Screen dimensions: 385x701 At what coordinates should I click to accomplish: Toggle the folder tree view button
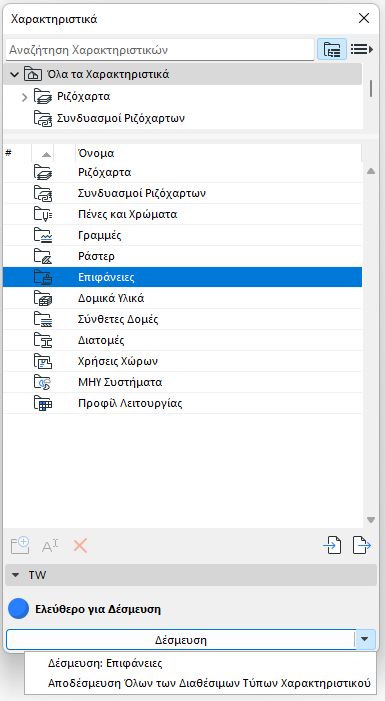(332, 49)
